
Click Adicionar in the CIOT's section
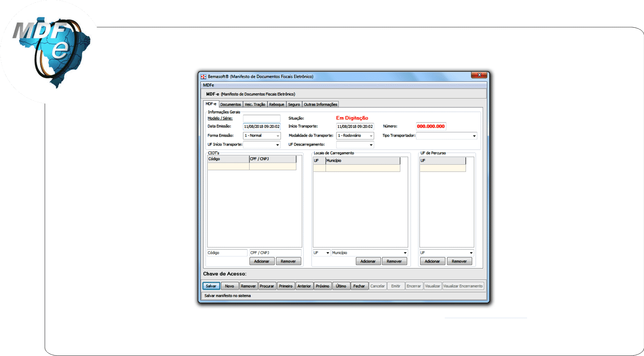[x=262, y=261]
